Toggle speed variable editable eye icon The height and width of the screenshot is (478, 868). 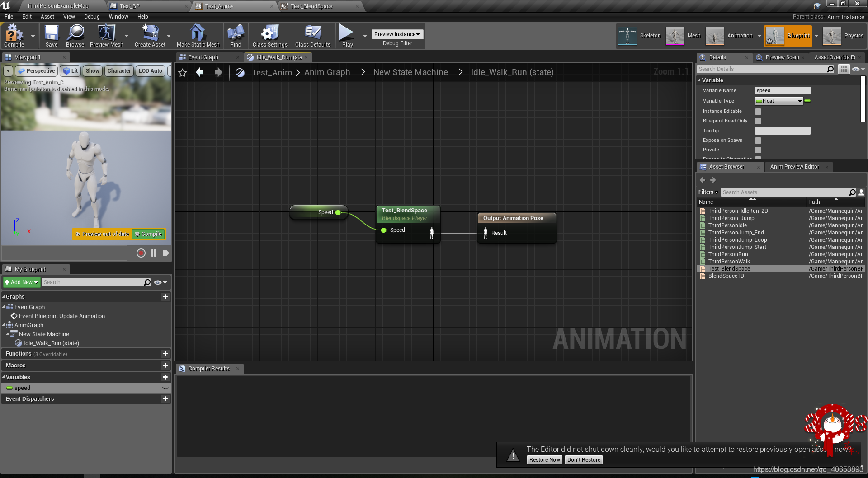point(165,388)
